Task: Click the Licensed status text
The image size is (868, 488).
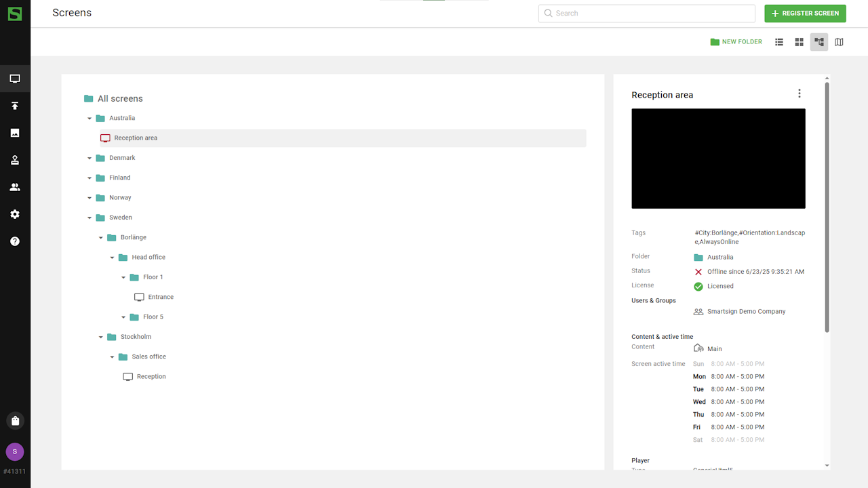Action: click(720, 286)
